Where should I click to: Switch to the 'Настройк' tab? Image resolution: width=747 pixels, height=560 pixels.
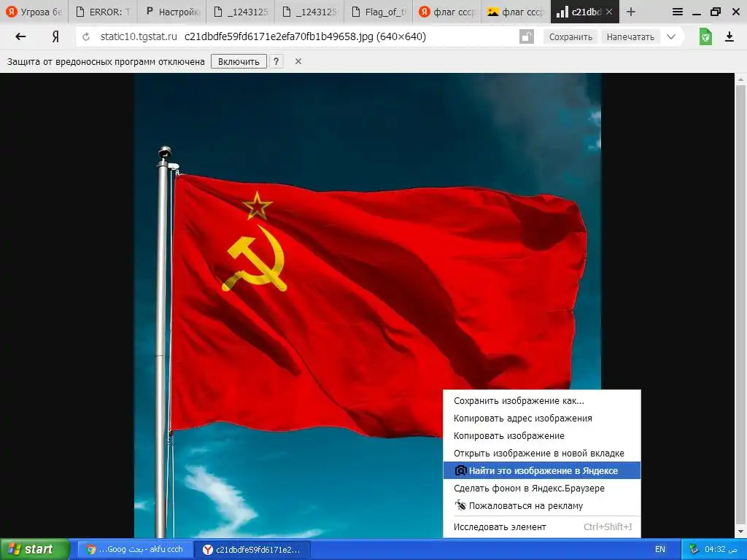click(x=172, y=12)
